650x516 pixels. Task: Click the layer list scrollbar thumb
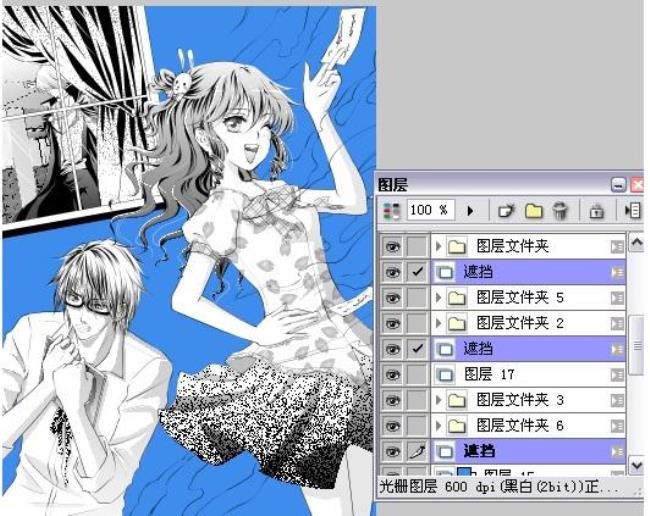tap(636, 345)
